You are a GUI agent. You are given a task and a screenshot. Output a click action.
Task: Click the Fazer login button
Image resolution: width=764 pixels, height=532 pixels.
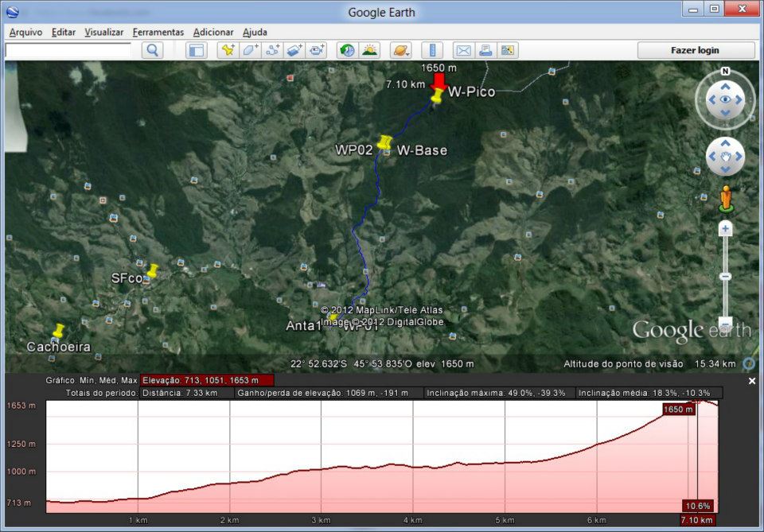[696, 50]
